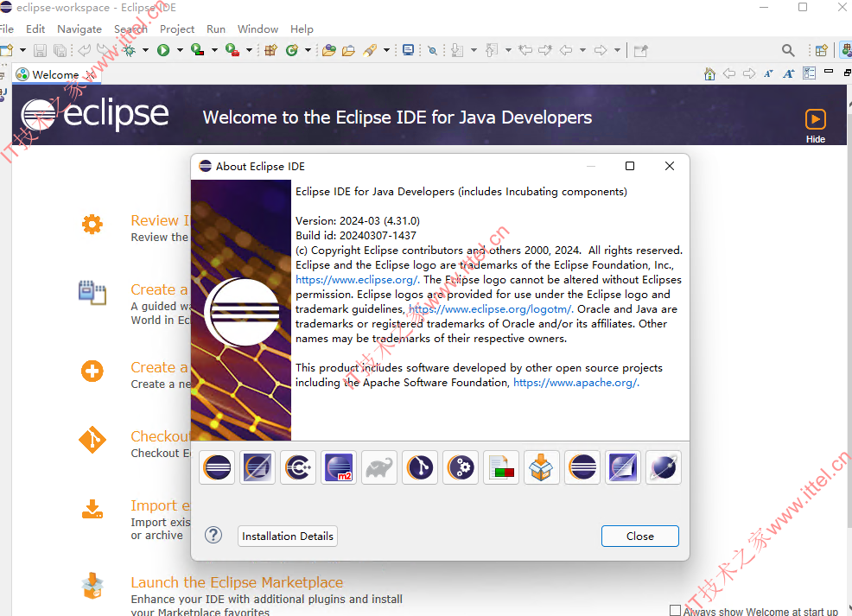Viewport: 852px width, 616px height.
Task: Click the Skip All Breakpoints icon
Action: point(433,50)
